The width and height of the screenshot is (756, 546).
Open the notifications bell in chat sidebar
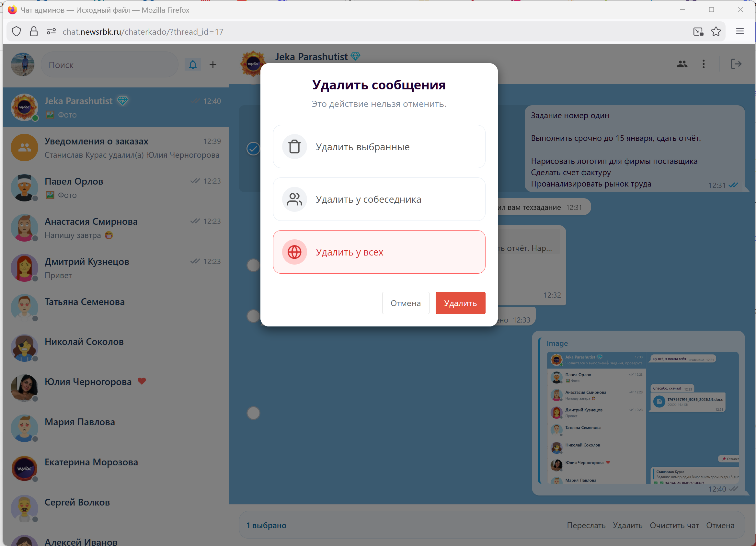coord(192,64)
